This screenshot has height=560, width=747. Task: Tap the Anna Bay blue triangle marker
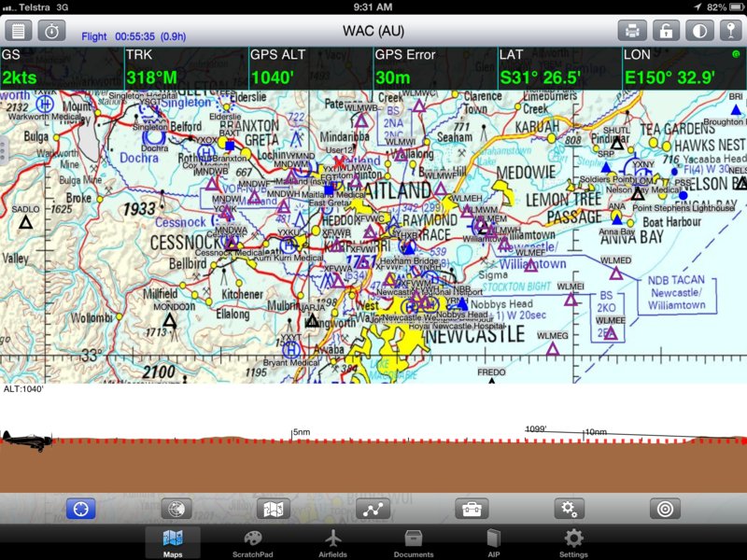coord(617,219)
